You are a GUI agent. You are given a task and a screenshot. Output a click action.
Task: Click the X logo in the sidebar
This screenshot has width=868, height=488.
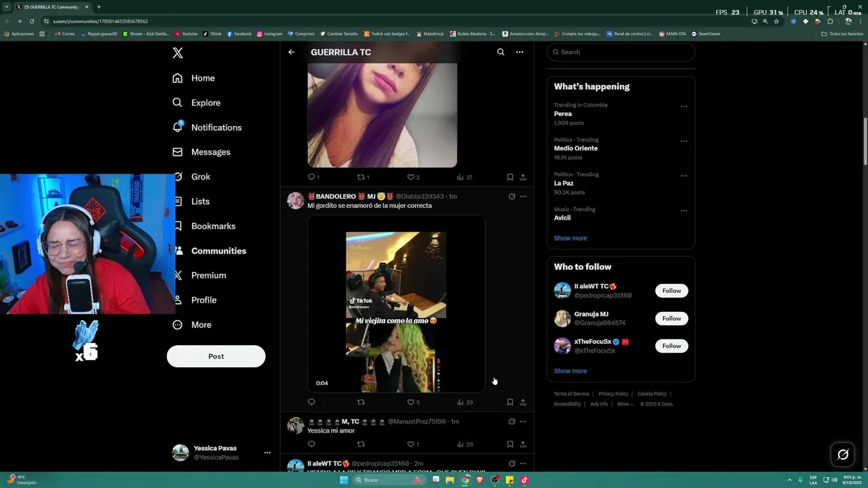178,53
